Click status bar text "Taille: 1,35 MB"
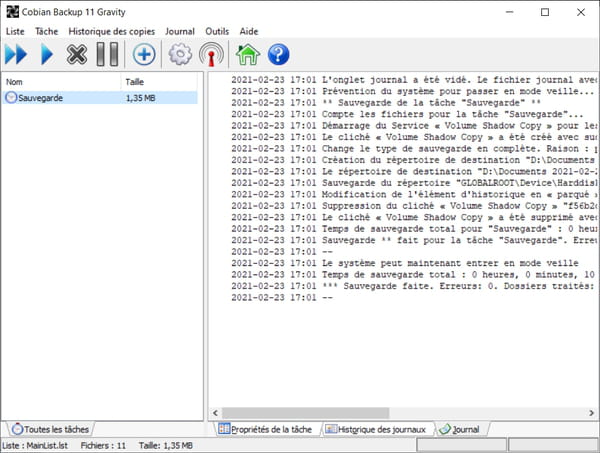The width and height of the screenshot is (600, 453). point(166,446)
